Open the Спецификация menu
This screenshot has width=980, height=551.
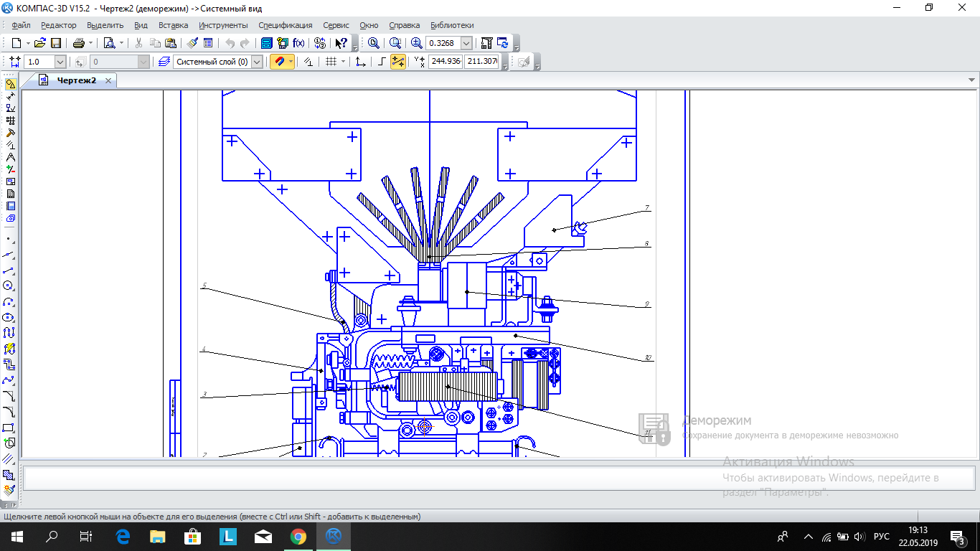286,25
